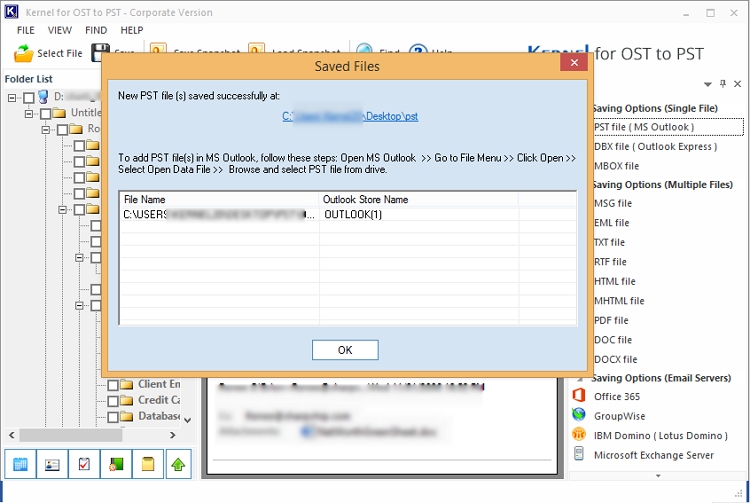Select HTML file saving option
The height and width of the screenshot is (503, 750).
click(615, 281)
